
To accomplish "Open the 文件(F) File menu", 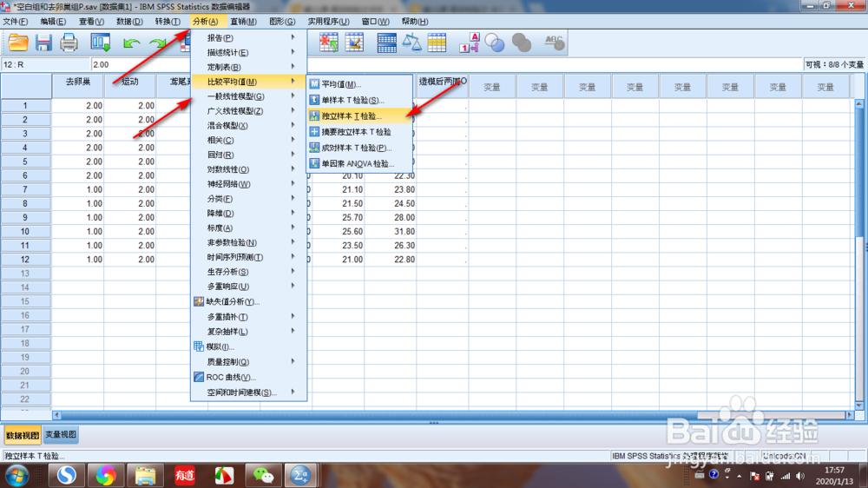I will coord(16,21).
